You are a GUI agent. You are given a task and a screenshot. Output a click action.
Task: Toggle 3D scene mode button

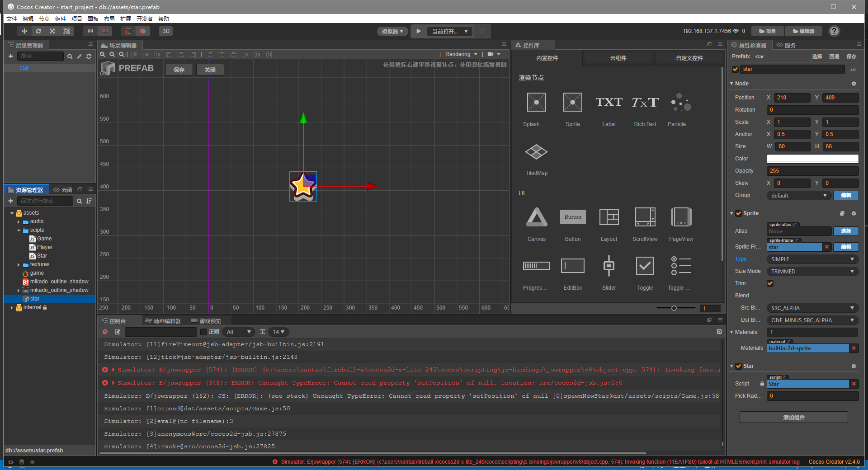166,31
